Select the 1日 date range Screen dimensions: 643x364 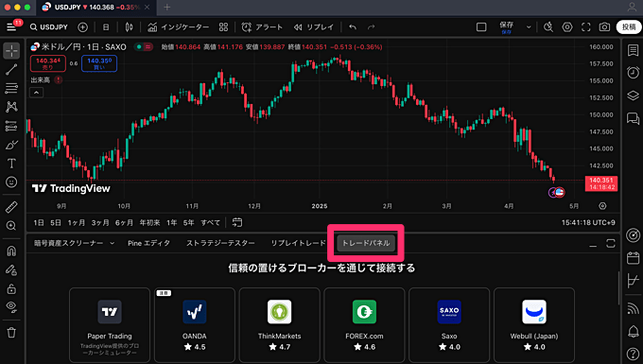(x=39, y=222)
